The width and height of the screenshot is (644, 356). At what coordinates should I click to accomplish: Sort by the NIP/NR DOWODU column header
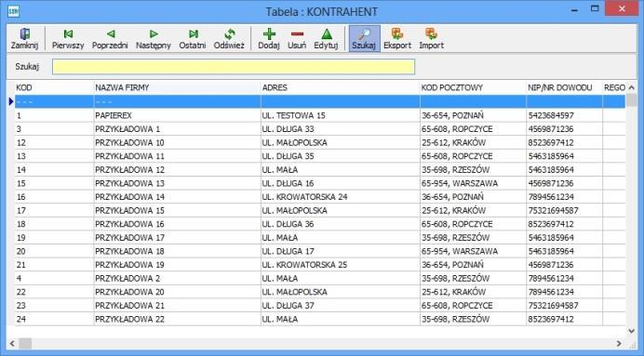coord(564,87)
